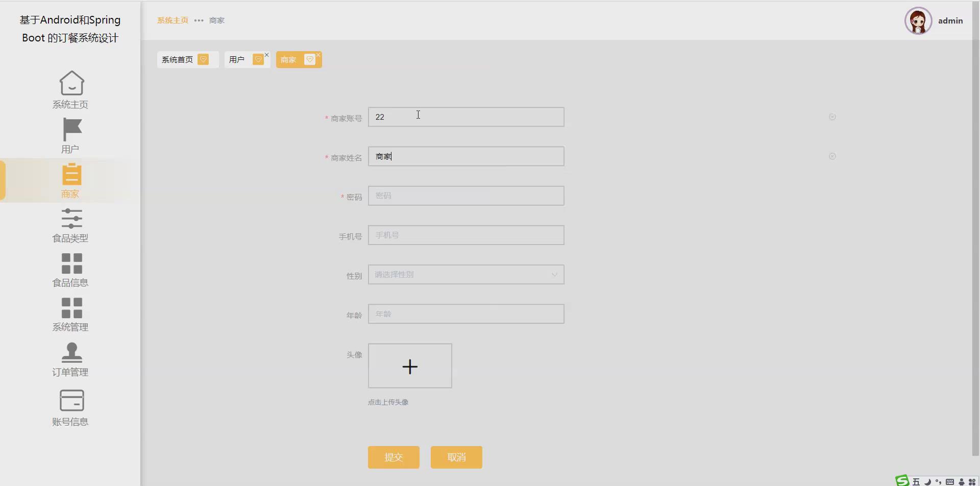Click the 性别 dropdown chevron arrow
980x486 pixels.
554,275
